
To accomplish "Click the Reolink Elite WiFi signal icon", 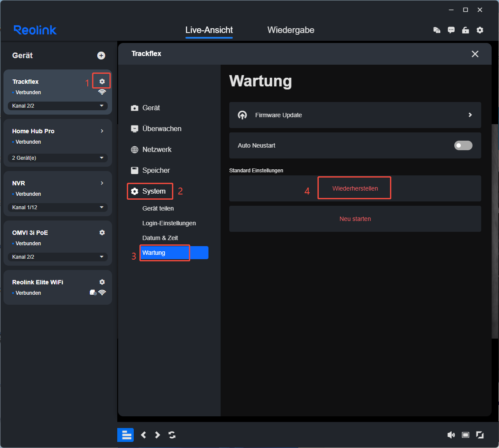I will point(102,293).
